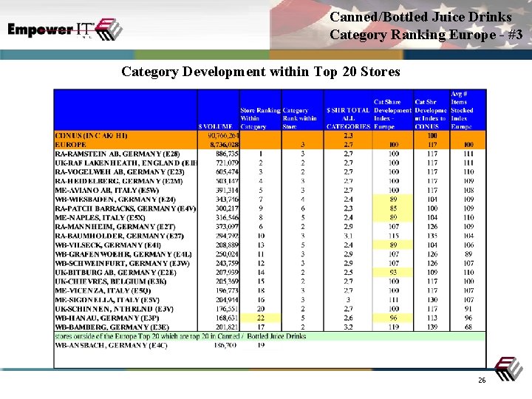Click Vogelweh volume value 605,474
This screenshot has height=399, width=532.
click(228, 172)
